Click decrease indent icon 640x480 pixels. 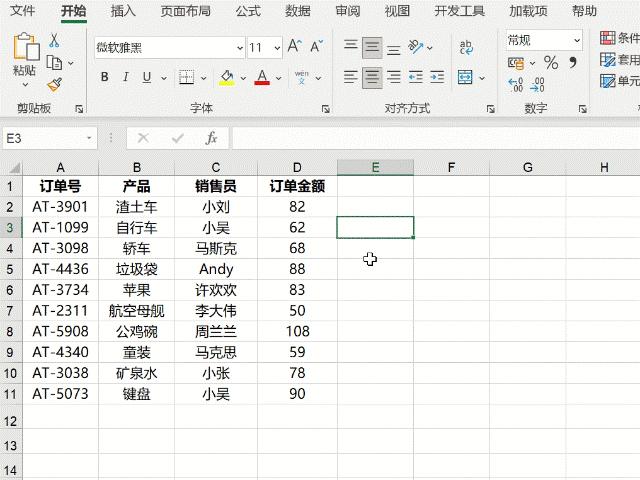tap(416, 77)
